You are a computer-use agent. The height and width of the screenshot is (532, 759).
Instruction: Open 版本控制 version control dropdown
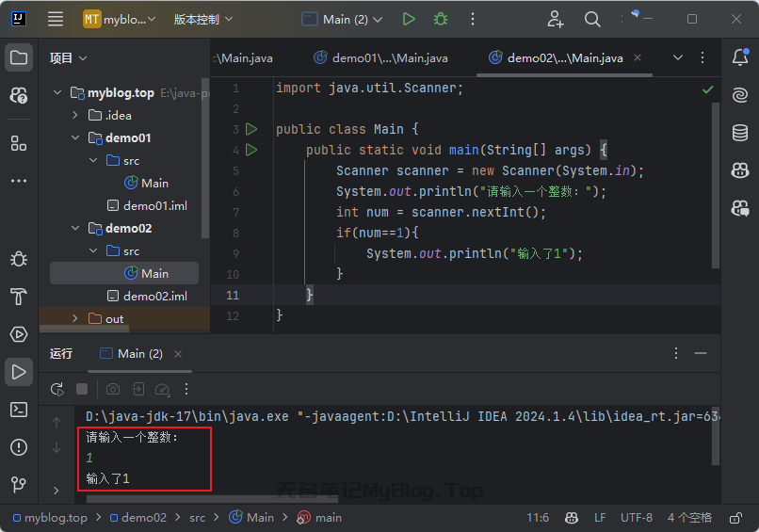(203, 20)
